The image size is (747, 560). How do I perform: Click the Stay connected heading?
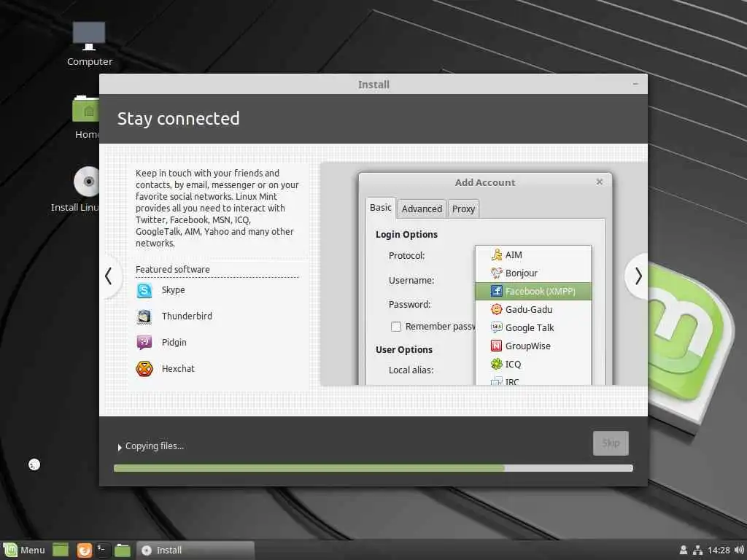tap(178, 119)
